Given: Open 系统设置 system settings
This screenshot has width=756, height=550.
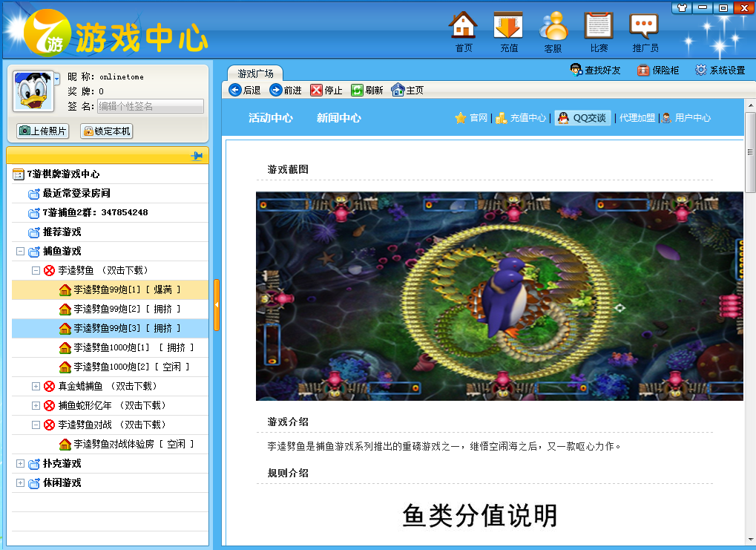Looking at the screenshot, I should pos(720,70).
